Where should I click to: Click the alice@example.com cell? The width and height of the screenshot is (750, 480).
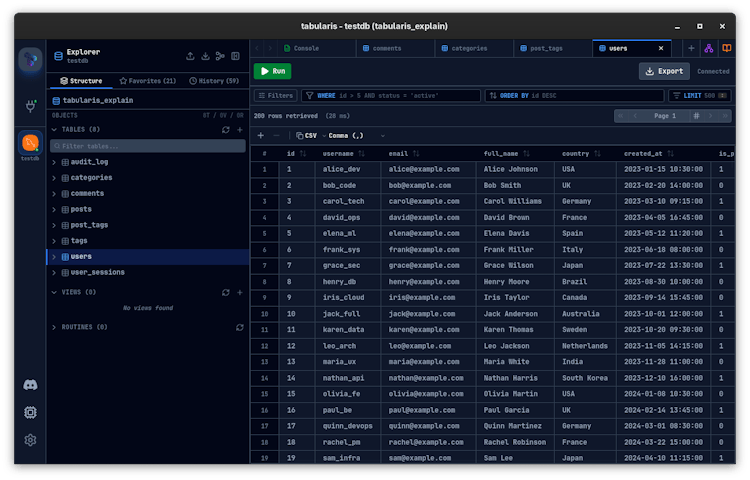(x=428, y=169)
